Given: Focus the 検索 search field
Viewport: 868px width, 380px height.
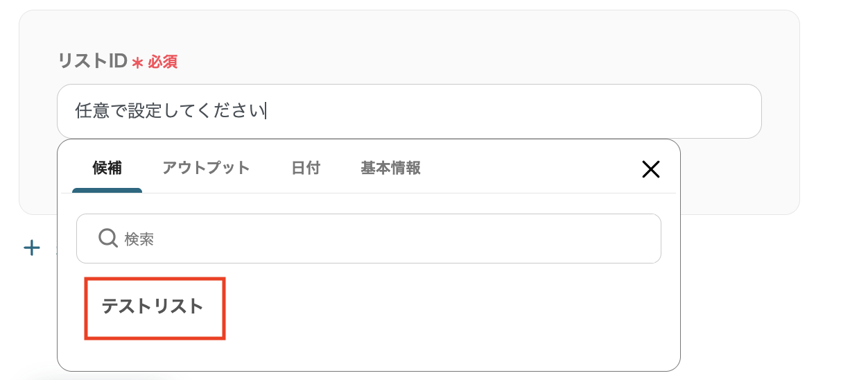Looking at the screenshot, I should click(x=388, y=239).
